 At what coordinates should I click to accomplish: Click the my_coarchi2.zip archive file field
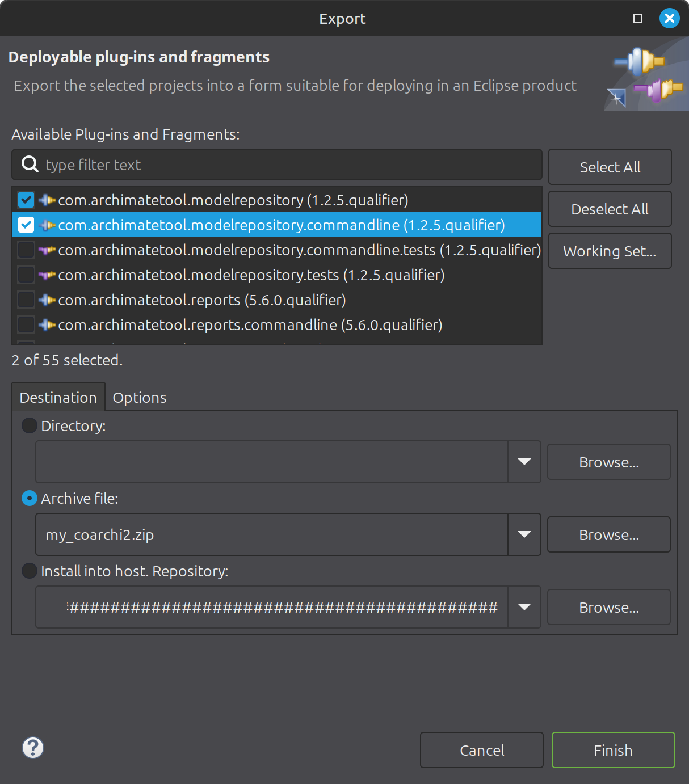pyautogui.click(x=272, y=534)
